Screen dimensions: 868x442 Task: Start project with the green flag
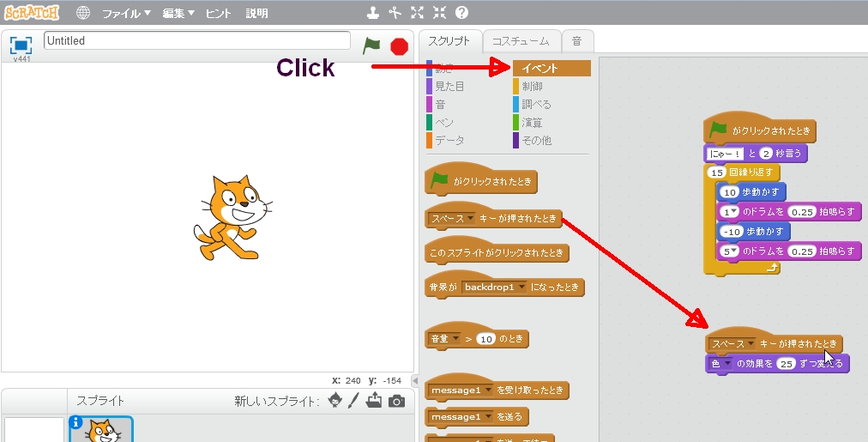pyautogui.click(x=371, y=46)
